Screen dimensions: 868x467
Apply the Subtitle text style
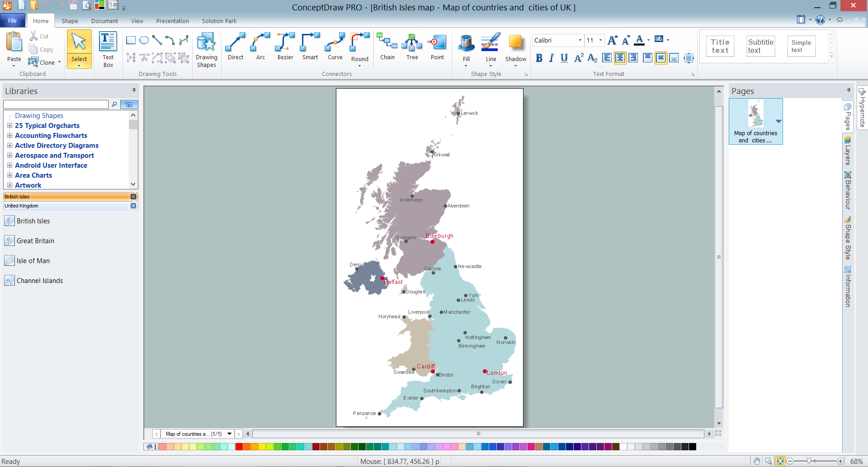760,46
